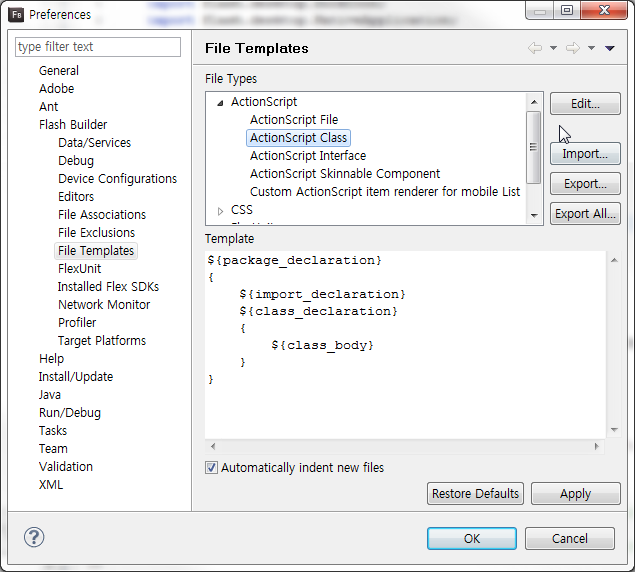Screen dimensions: 635x572
Task: Click ${class_body} line in template
Action: tap(322, 345)
